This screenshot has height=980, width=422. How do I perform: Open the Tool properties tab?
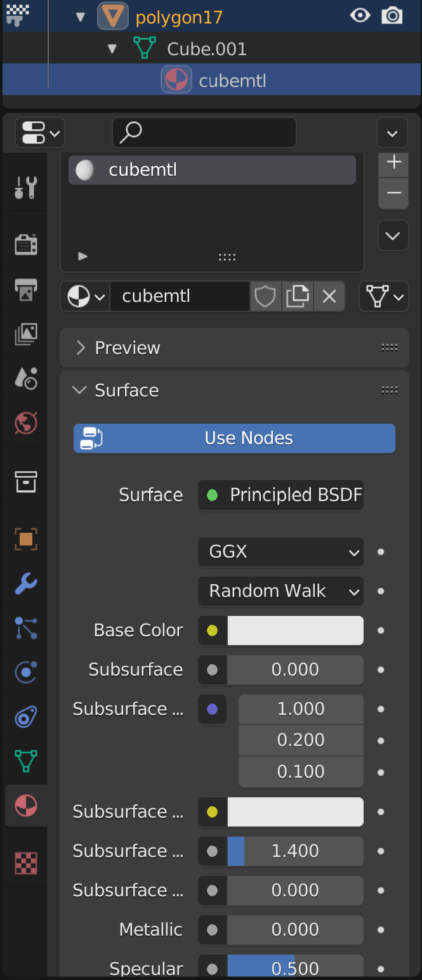tap(26, 188)
